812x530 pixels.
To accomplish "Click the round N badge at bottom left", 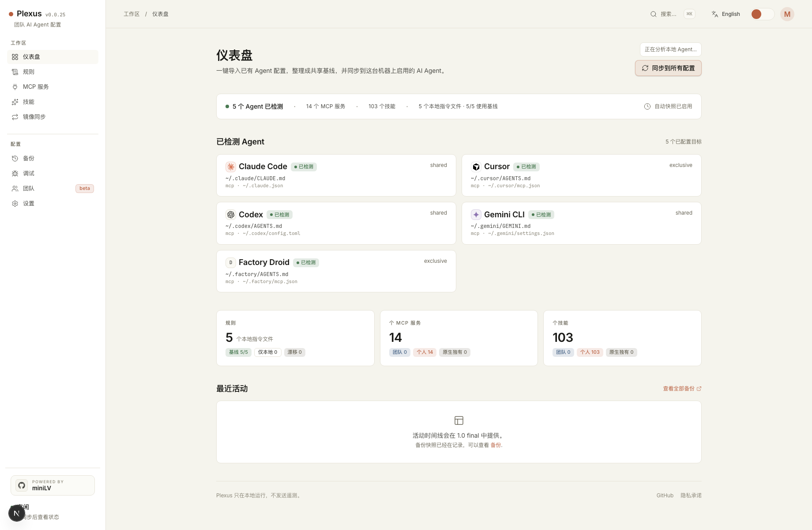I will point(17,513).
